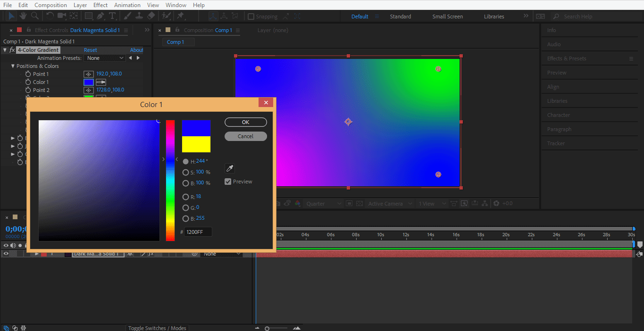Select the Hand tool in the toolbar
Screen dimensions: 644x331
tap(23, 16)
